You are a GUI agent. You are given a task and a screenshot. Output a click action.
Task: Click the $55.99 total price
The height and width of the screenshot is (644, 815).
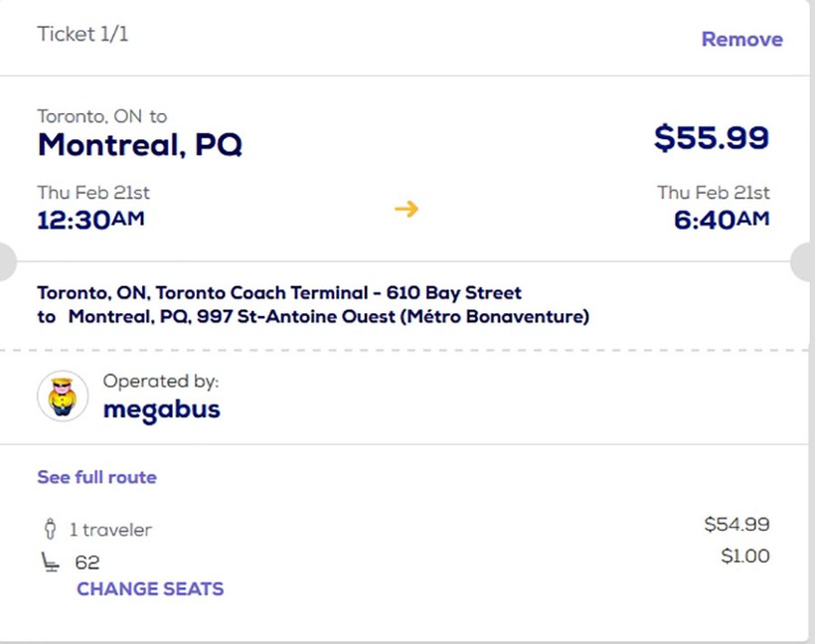click(711, 137)
